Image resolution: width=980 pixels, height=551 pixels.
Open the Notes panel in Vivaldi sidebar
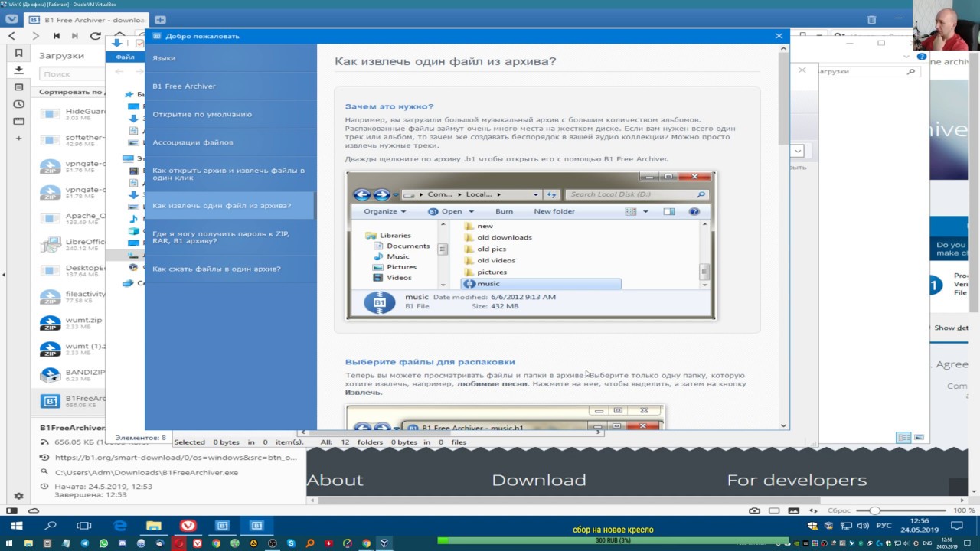tap(19, 87)
